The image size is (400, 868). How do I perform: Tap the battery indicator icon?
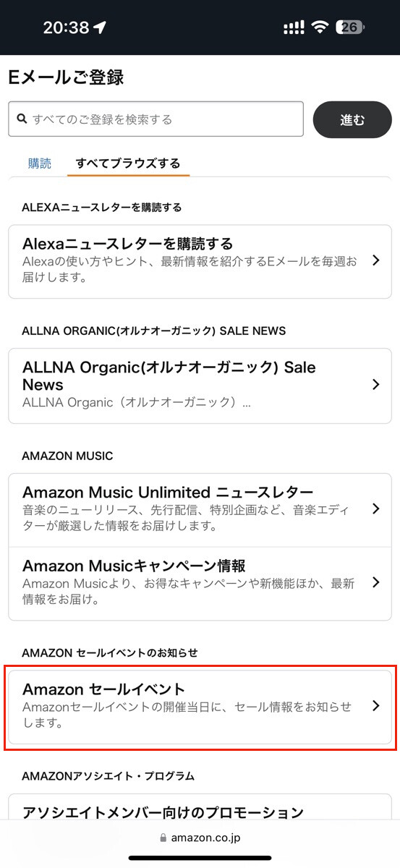point(352,27)
